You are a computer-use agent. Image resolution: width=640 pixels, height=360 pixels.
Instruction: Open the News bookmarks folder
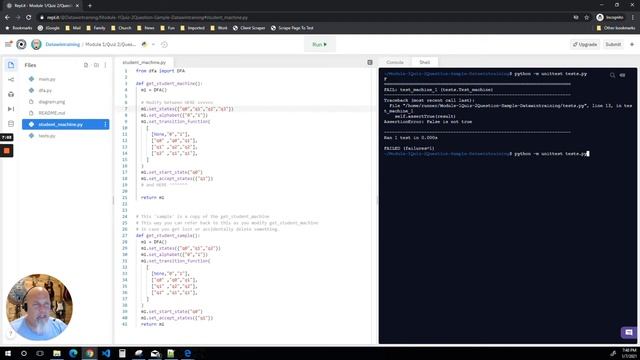tap(146, 28)
